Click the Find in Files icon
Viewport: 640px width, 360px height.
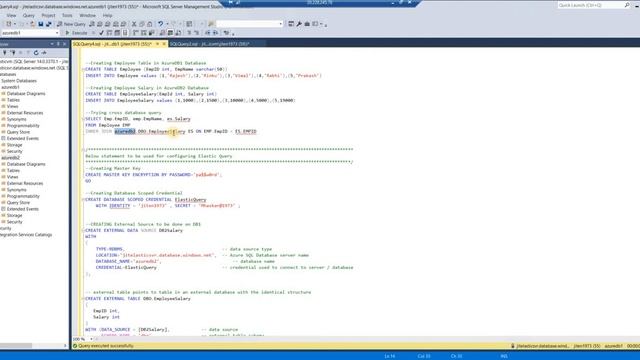pos(211,24)
